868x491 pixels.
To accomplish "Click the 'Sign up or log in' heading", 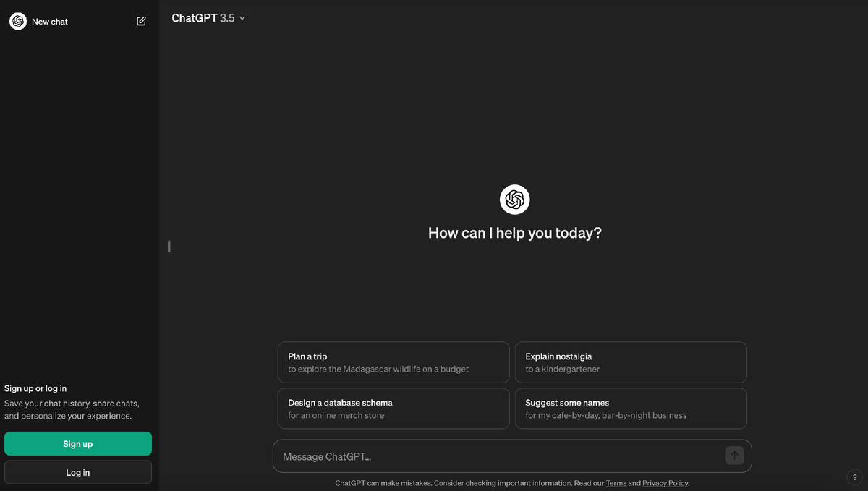I will click(35, 388).
